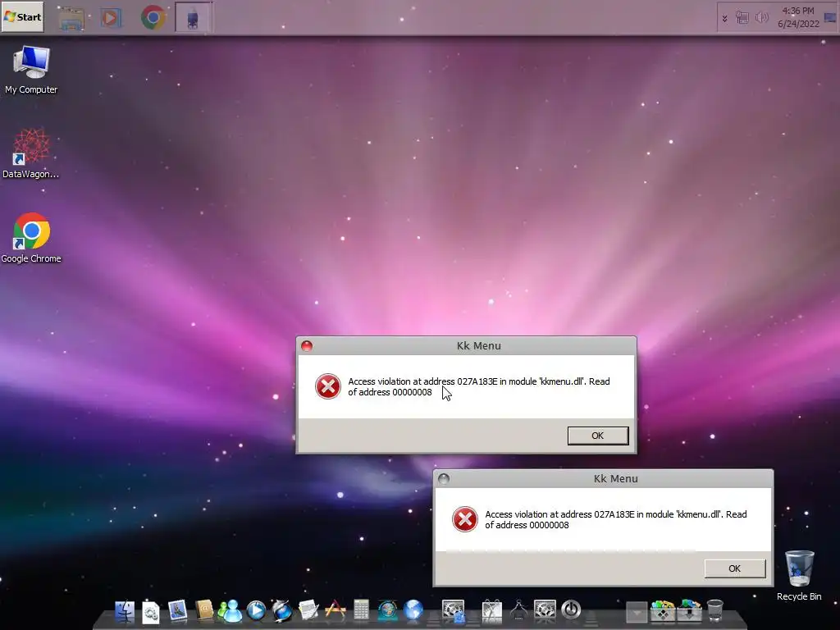Screen dimensions: 840x630
Task: Launch the media player taskbar icon
Action: (111, 18)
